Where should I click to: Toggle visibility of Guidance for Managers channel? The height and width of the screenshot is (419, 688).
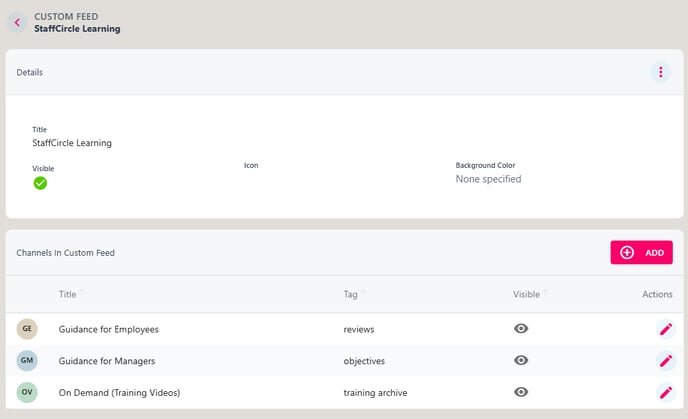(521, 360)
